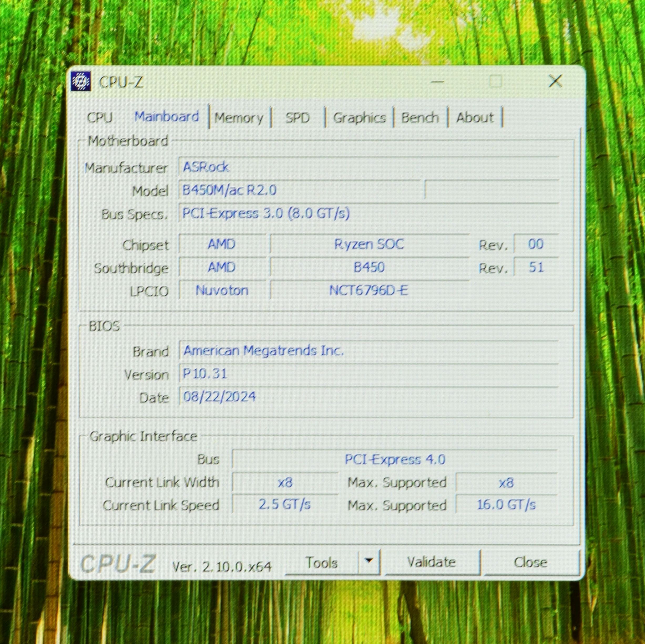645x644 pixels.
Task: Click the CPU-Z app icon in title bar
Action: click(81, 81)
